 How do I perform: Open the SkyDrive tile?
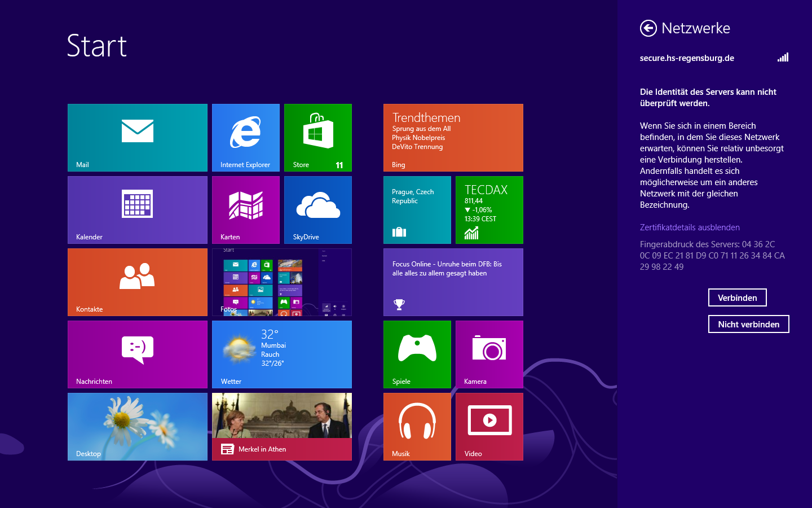coord(318,210)
